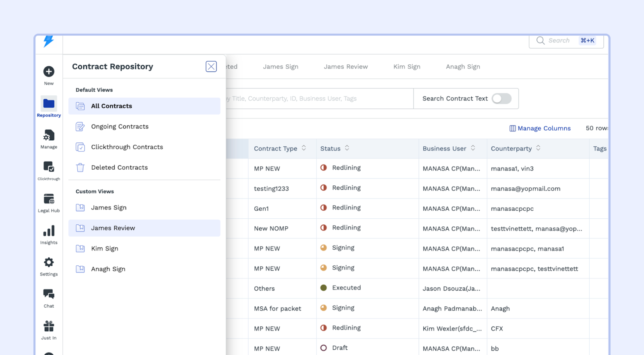Switch to the Kim Sign tab
The image size is (644, 355).
click(407, 67)
